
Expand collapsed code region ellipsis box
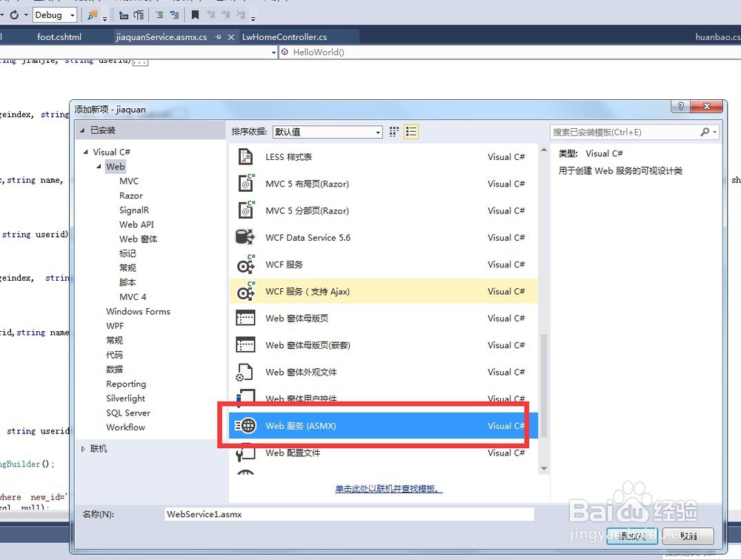click(140, 61)
